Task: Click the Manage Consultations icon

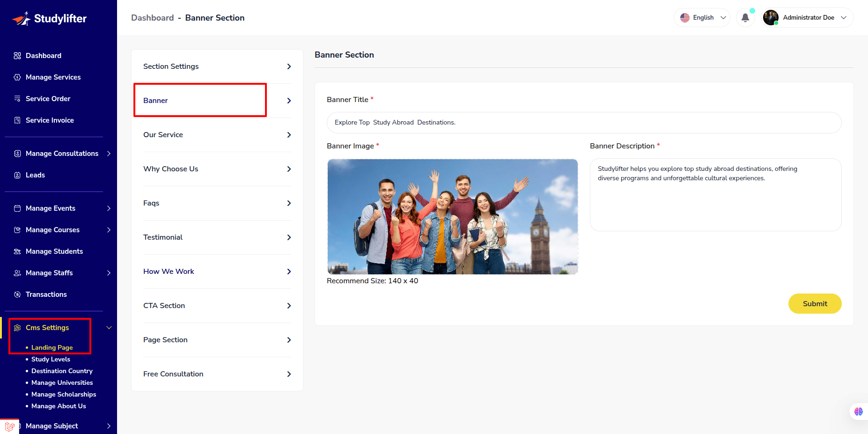Action: pos(17,154)
